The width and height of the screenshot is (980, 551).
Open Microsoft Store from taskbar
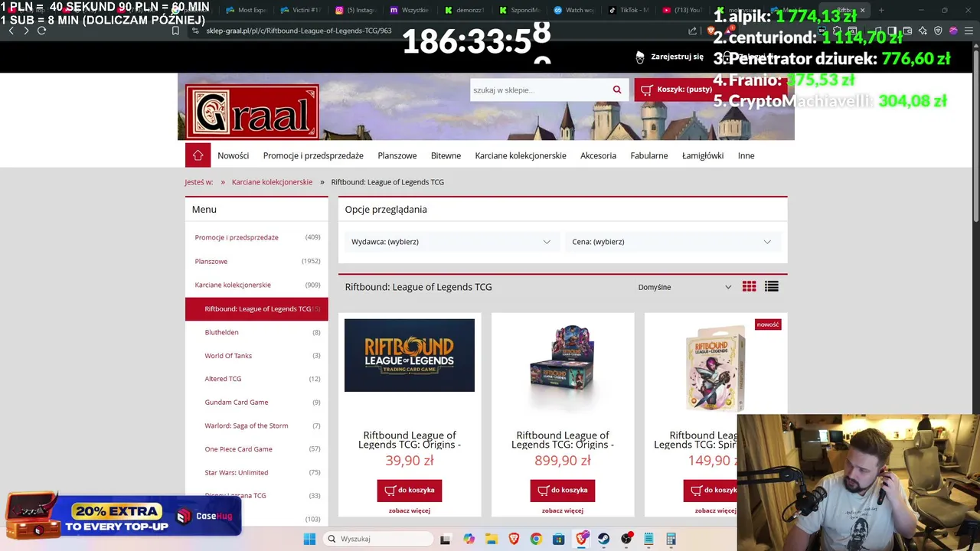(x=559, y=539)
